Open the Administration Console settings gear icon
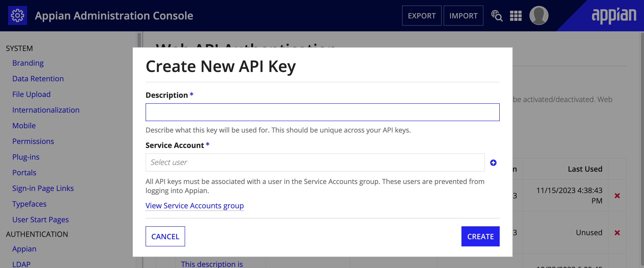Viewport: 644px width, 268px height. tap(18, 15)
